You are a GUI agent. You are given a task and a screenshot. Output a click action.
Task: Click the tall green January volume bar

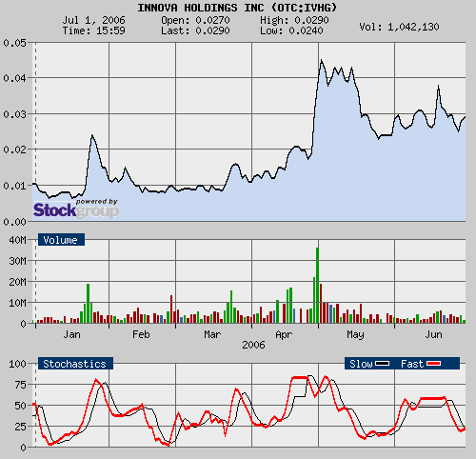[x=88, y=304]
